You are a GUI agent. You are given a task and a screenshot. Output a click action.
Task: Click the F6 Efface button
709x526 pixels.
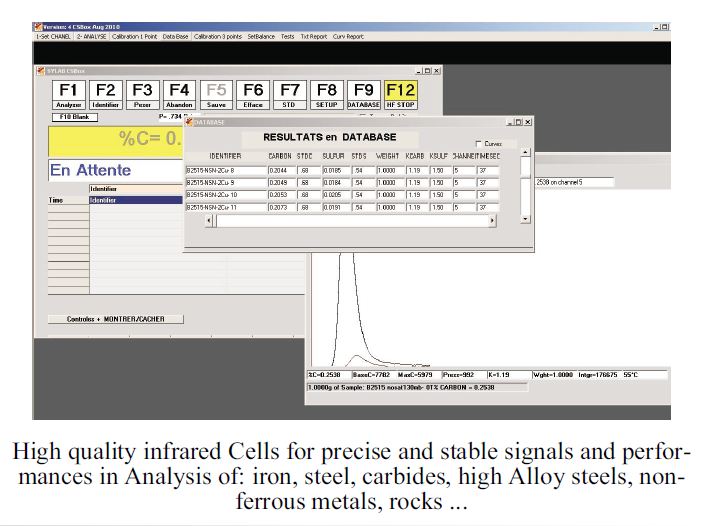tap(253, 93)
